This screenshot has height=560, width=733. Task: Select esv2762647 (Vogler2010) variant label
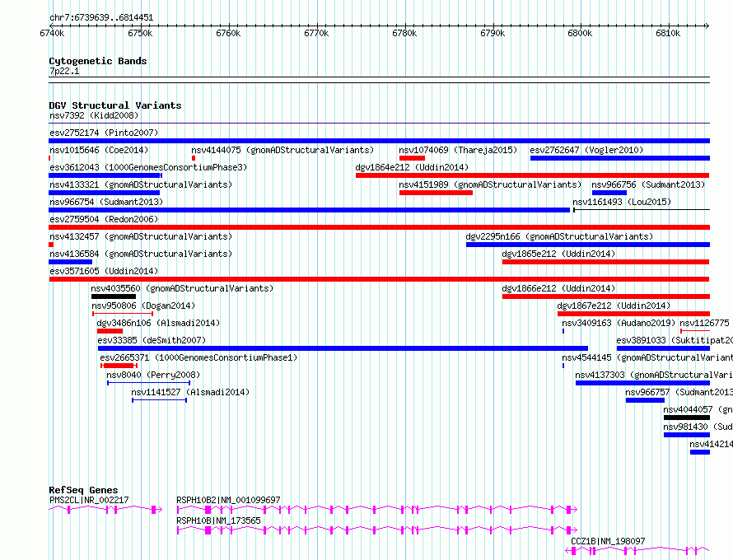586,150
